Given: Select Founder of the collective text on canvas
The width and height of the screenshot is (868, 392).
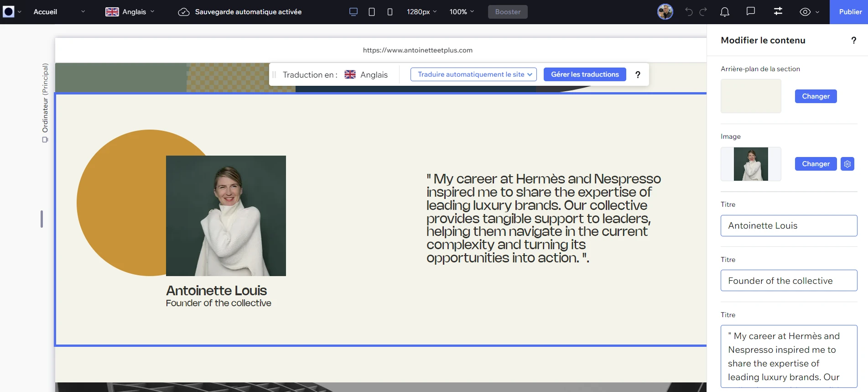Looking at the screenshot, I should coord(218,303).
